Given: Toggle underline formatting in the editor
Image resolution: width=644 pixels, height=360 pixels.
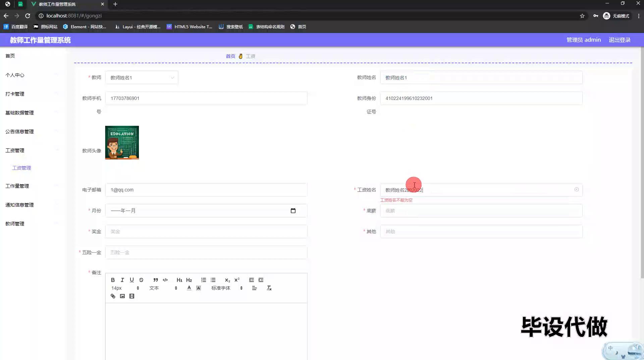Looking at the screenshot, I should [131, 280].
